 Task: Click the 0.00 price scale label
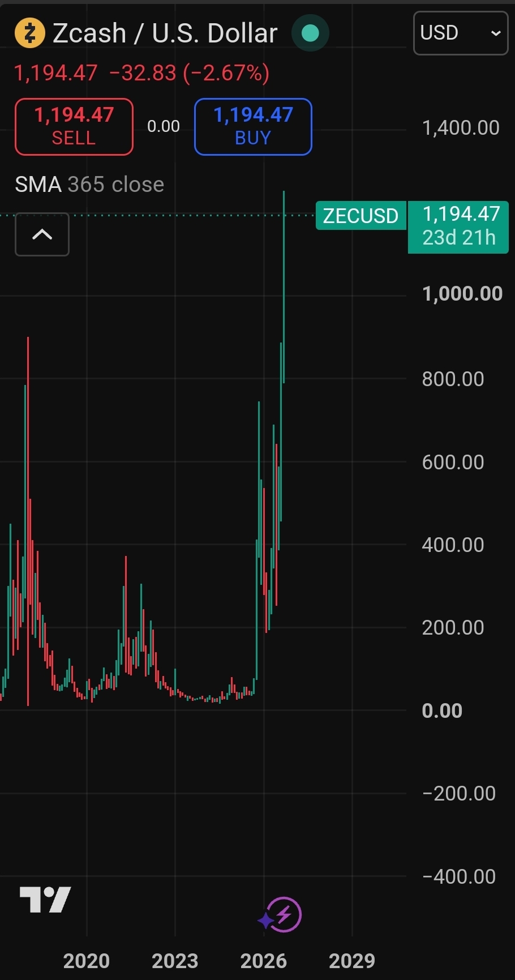[442, 711]
